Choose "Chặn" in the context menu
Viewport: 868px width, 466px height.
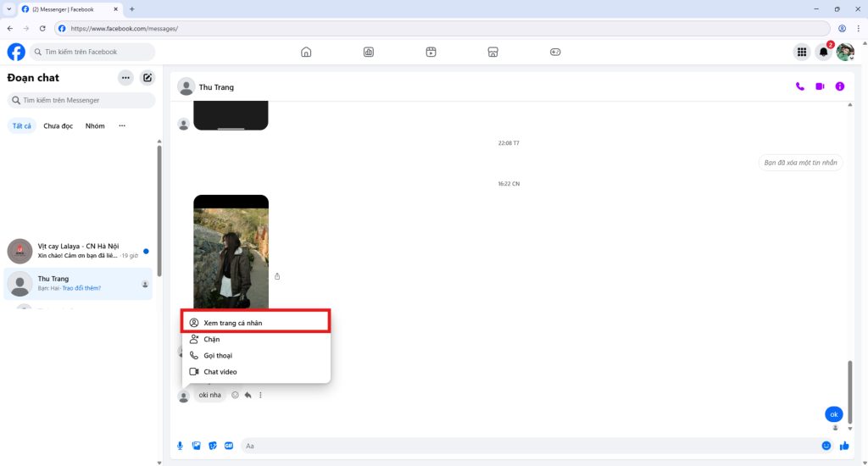click(212, 339)
